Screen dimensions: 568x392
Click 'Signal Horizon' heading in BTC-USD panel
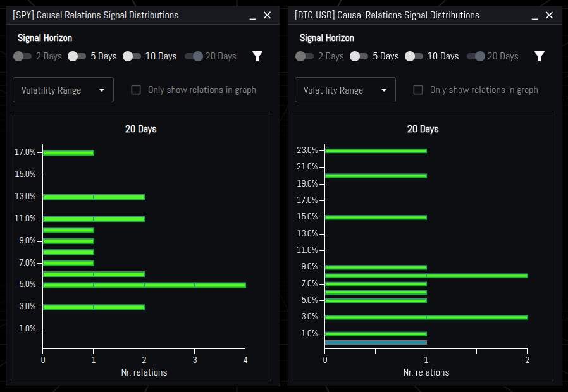click(327, 38)
